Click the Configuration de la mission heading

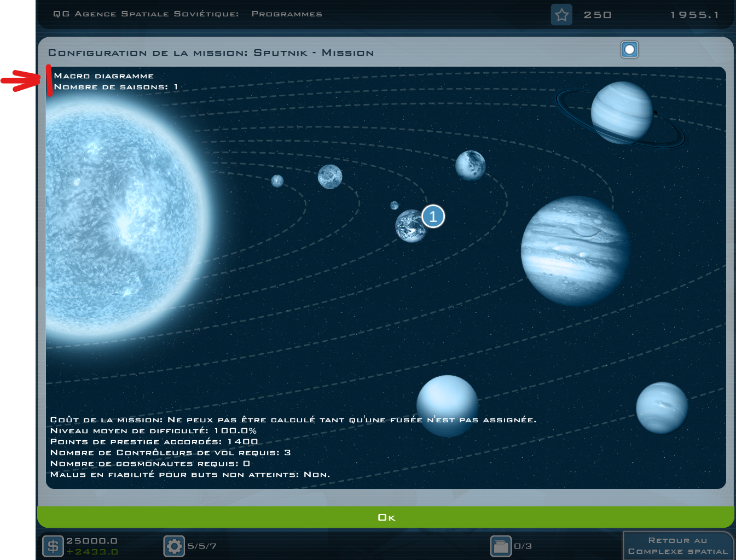tap(211, 52)
